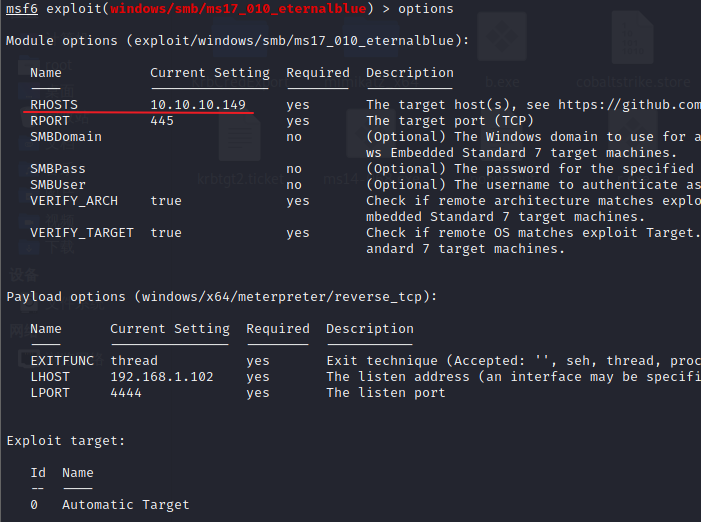
Task: Click the Current Setting header under Payload options
Action: 170,328
